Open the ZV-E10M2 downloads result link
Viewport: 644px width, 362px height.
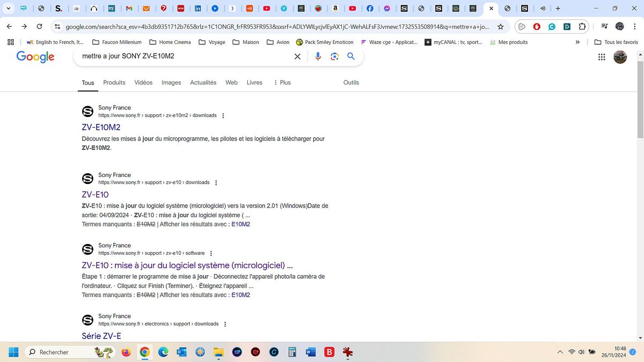coord(101,127)
